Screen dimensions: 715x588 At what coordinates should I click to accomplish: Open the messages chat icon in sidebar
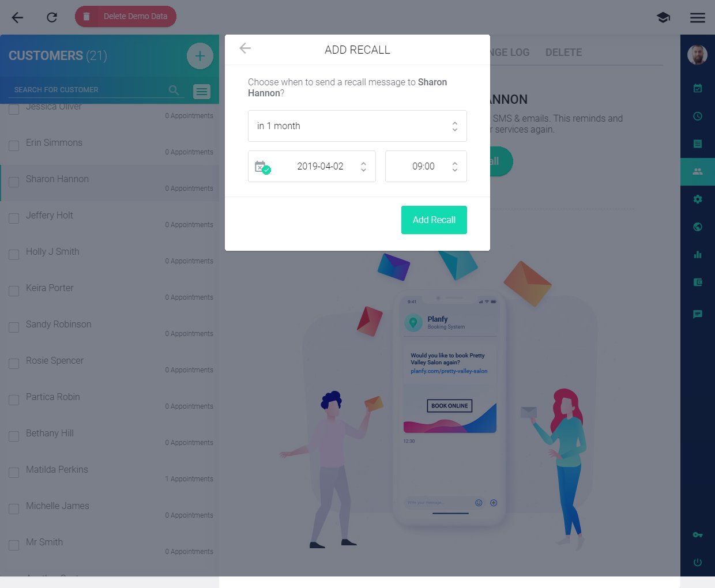[x=698, y=314]
